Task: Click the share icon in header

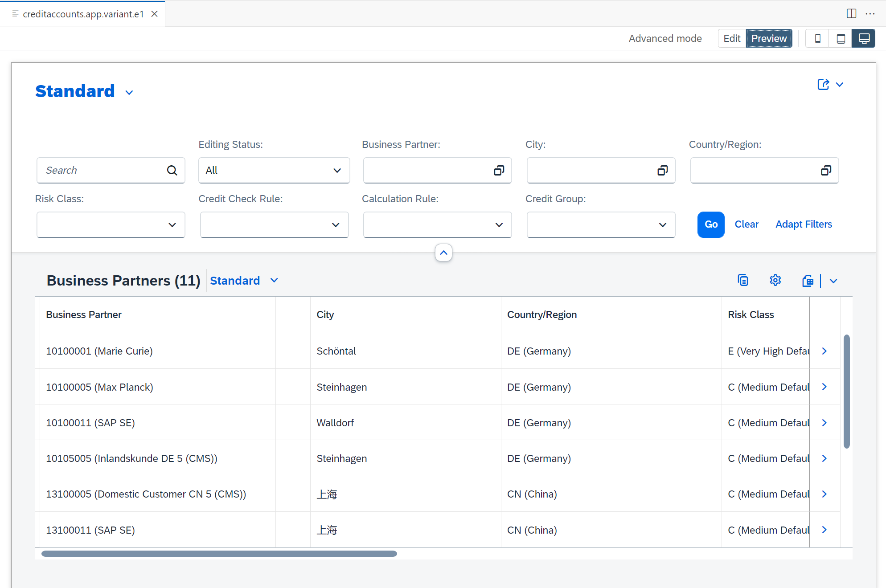Action: pyautogui.click(x=823, y=84)
